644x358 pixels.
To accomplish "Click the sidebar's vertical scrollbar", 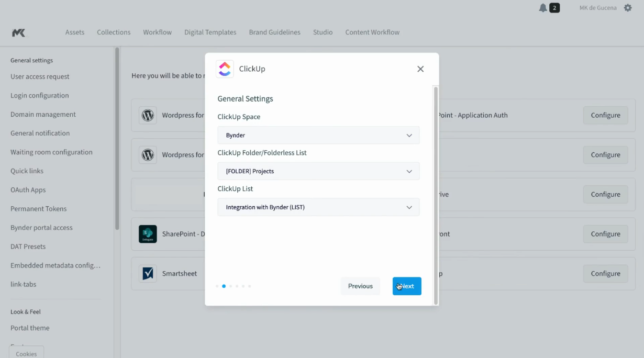I will (x=117, y=139).
